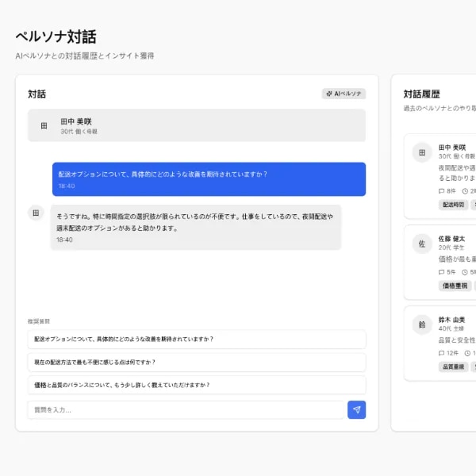Screen dimensions: 476x476
Task: Click the message count icon next to 8件
Action: click(441, 191)
